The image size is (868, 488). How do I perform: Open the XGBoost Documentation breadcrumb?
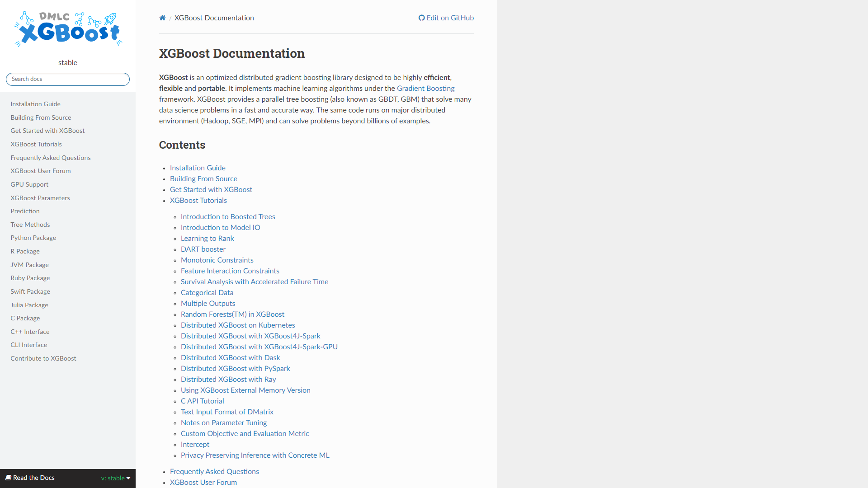pos(214,18)
